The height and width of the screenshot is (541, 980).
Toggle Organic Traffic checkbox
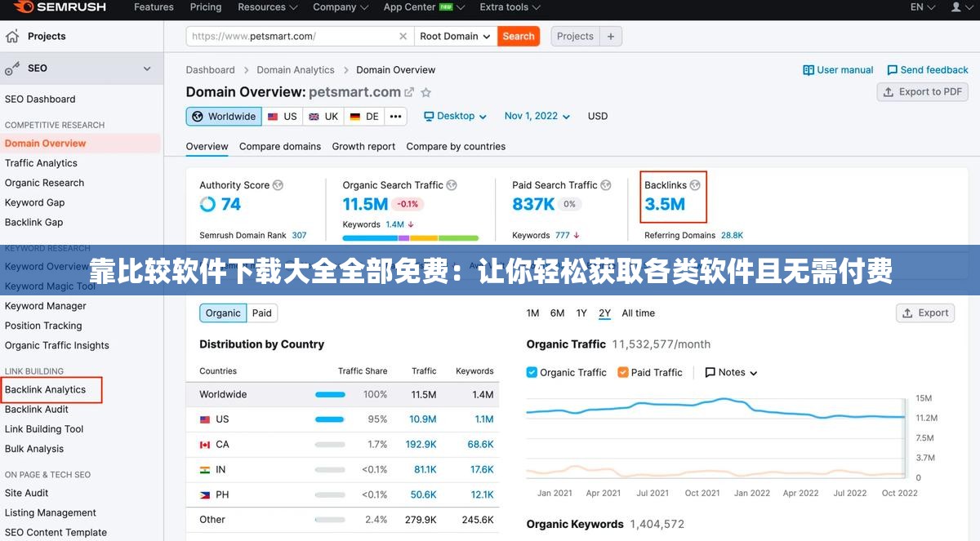[532, 372]
